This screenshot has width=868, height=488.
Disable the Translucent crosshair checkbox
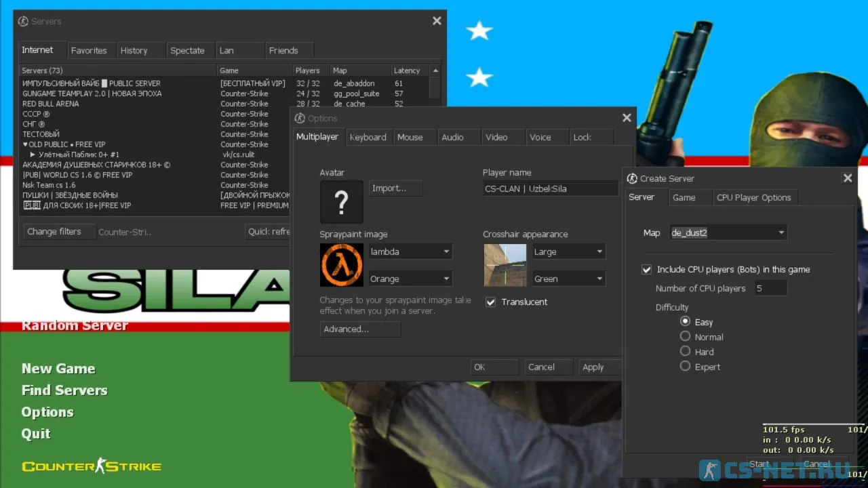491,302
